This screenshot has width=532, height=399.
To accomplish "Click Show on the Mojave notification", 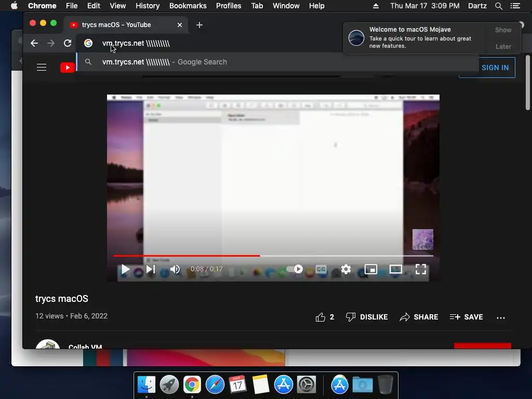I will pyautogui.click(x=503, y=30).
